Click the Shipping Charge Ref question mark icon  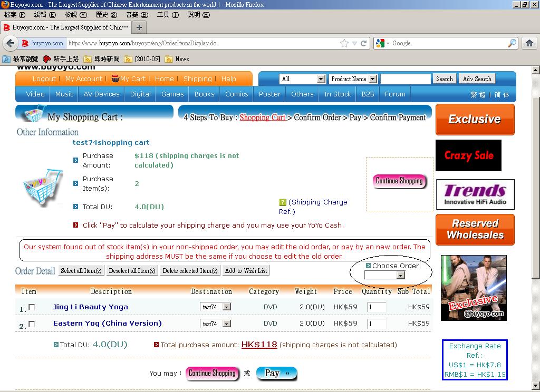pyautogui.click(x=283, y=202)
